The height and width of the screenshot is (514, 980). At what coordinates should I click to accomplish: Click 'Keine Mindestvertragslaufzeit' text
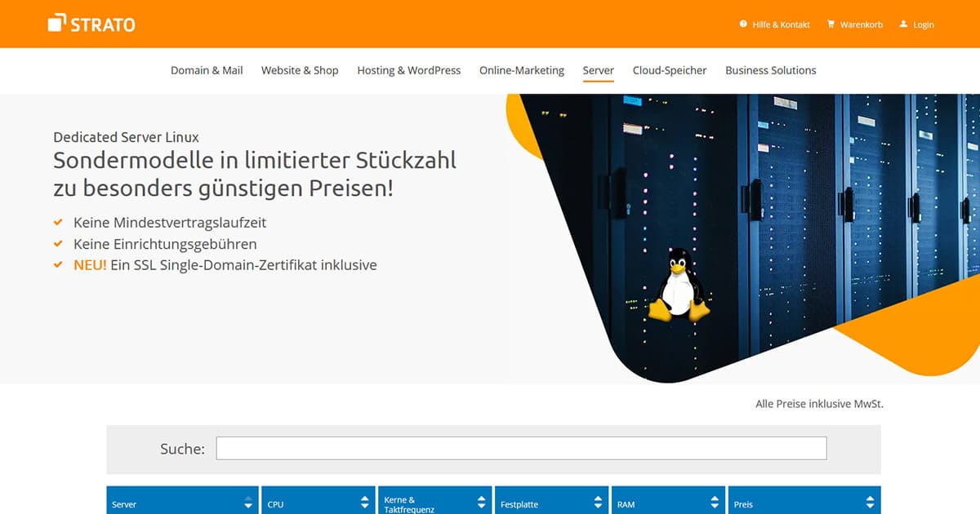pyautogui.click(x=170, y=222)
